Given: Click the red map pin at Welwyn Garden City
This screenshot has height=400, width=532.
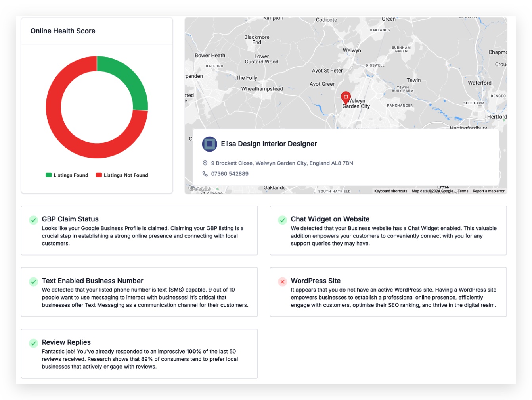Looking at the screenshot, I should [346, 98].
